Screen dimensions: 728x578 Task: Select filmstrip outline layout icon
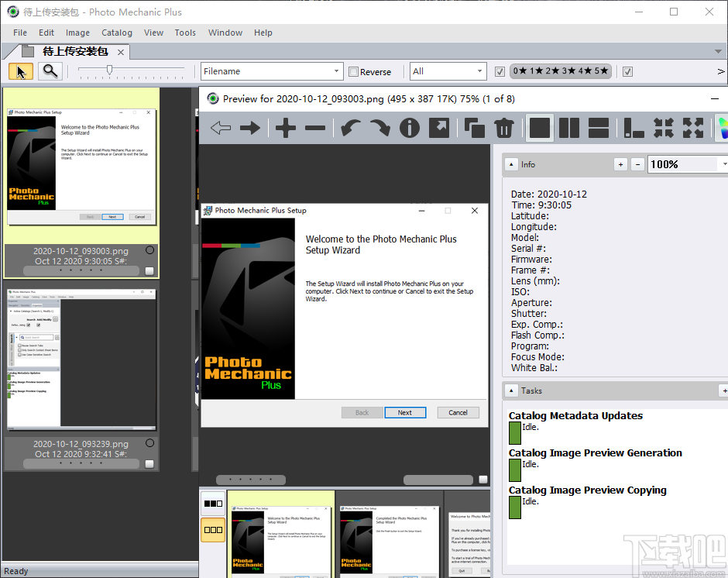pos(213,530)
